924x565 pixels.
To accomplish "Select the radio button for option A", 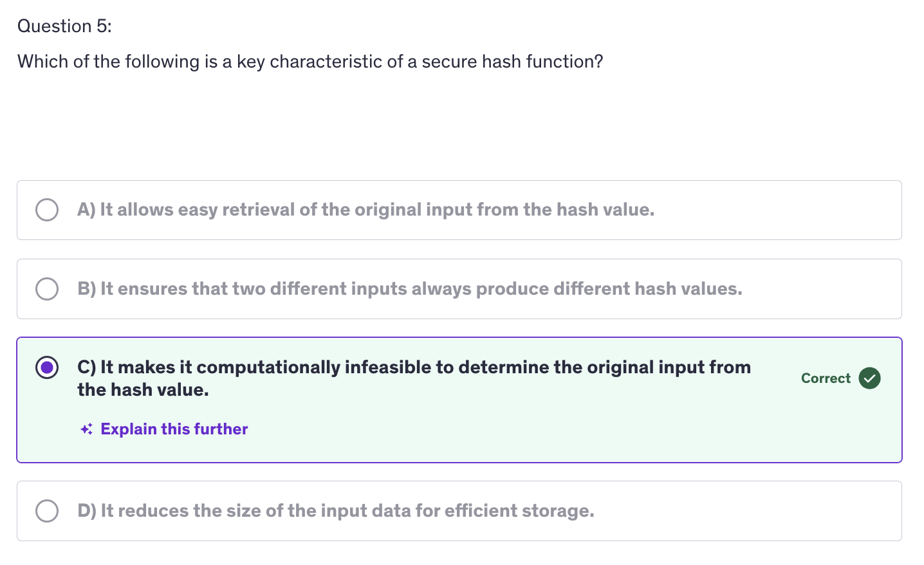I will [x=47, y=210].
